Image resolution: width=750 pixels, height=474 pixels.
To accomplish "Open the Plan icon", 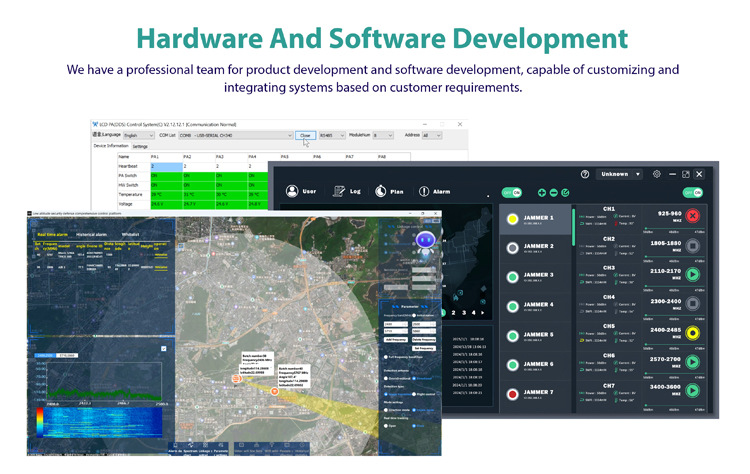I will [381, 191].
